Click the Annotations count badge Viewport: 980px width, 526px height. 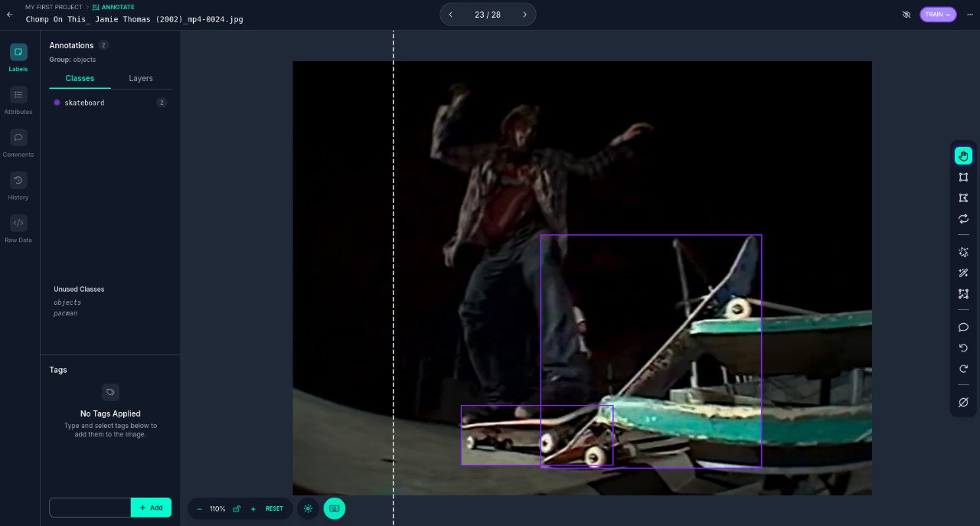(103, 45)
